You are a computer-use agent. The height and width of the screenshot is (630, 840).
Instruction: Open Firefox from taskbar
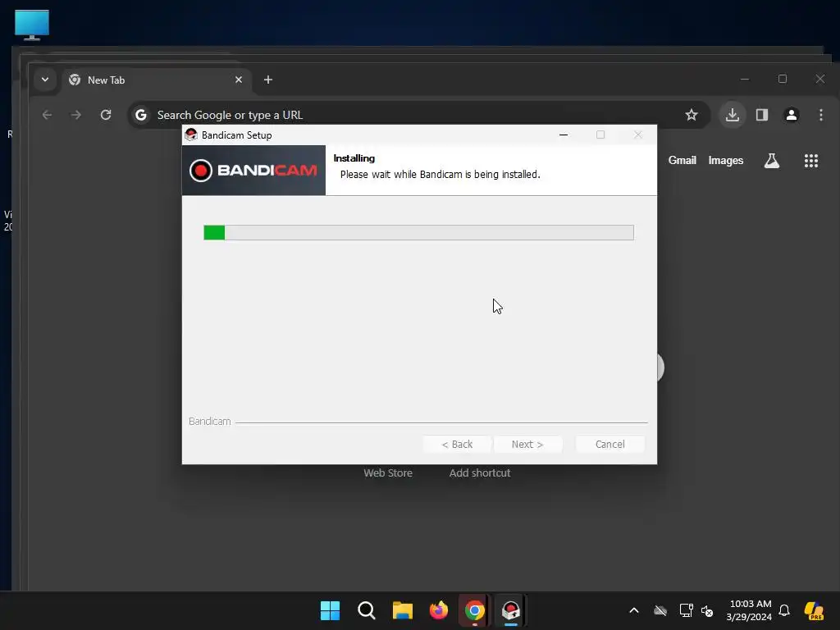439,610
